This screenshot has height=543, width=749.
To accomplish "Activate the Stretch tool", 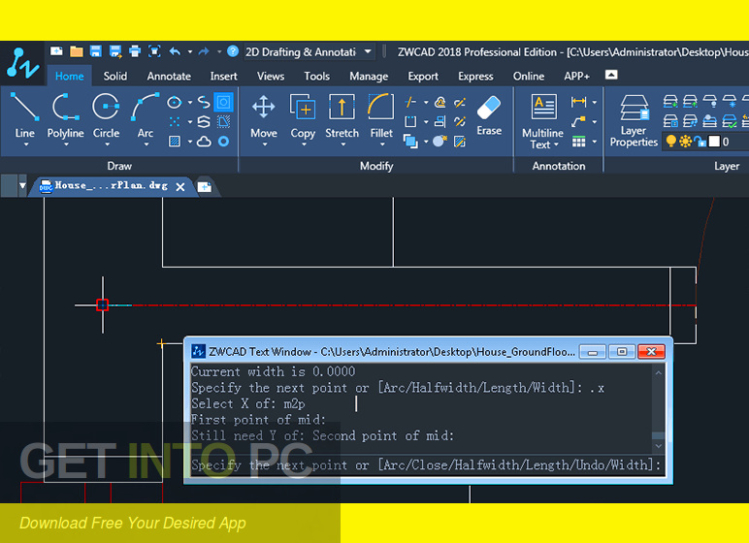I will coord(342,115).
